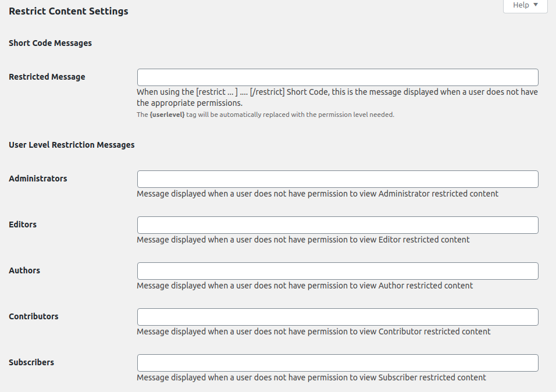Select the Administrators message input box

[337, 179]
